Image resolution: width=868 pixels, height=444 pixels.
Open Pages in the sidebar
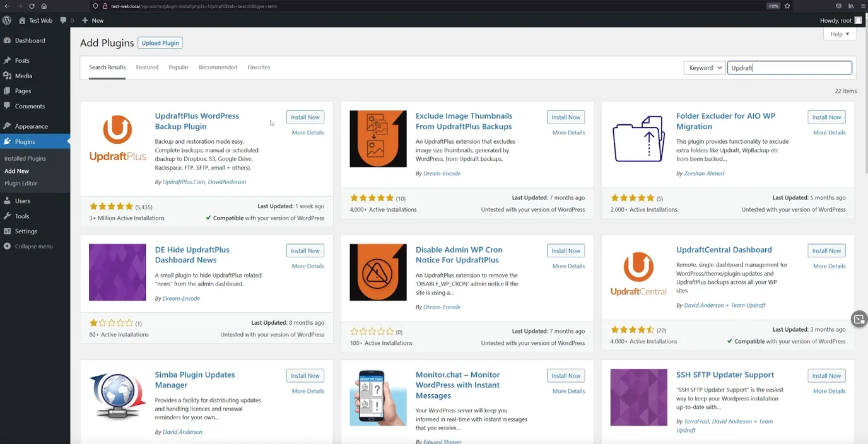point(23,91)
